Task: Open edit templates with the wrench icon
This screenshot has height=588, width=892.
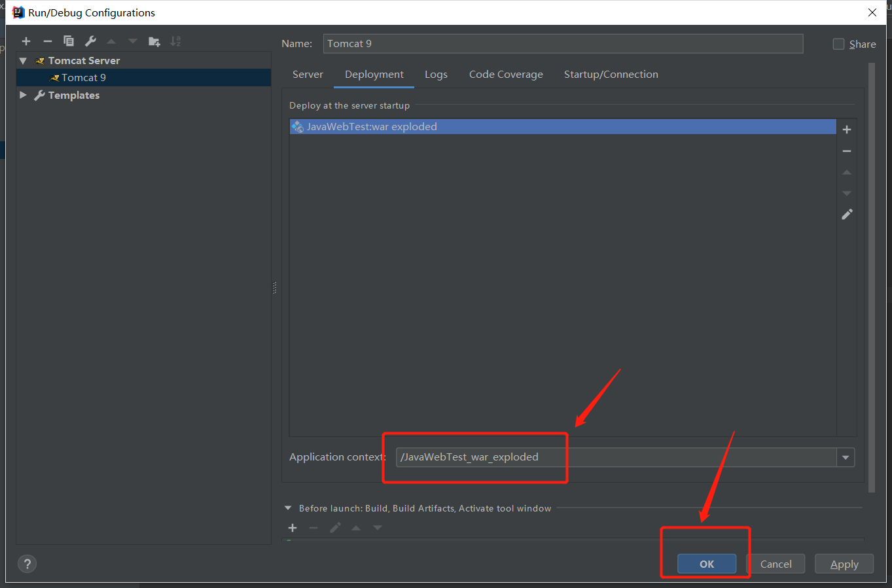Action: click(90, 41)
